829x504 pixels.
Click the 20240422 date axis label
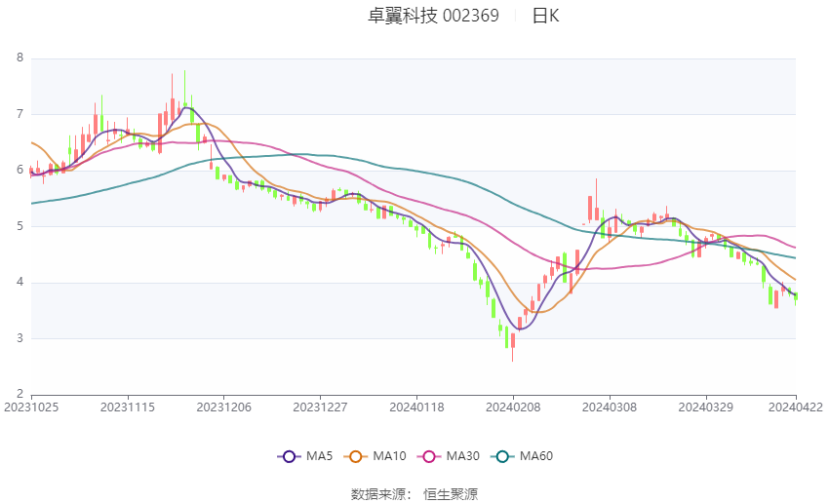tap(796, 407)
